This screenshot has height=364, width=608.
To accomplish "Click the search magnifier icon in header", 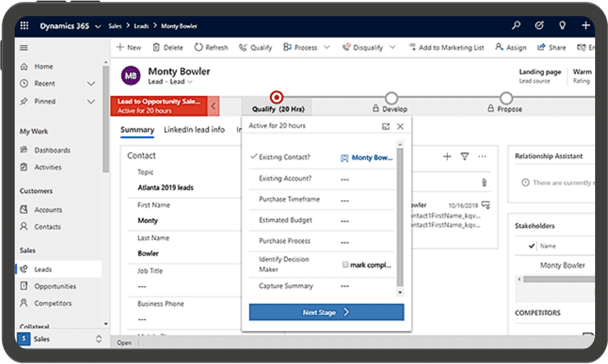I will click(516, 26).
